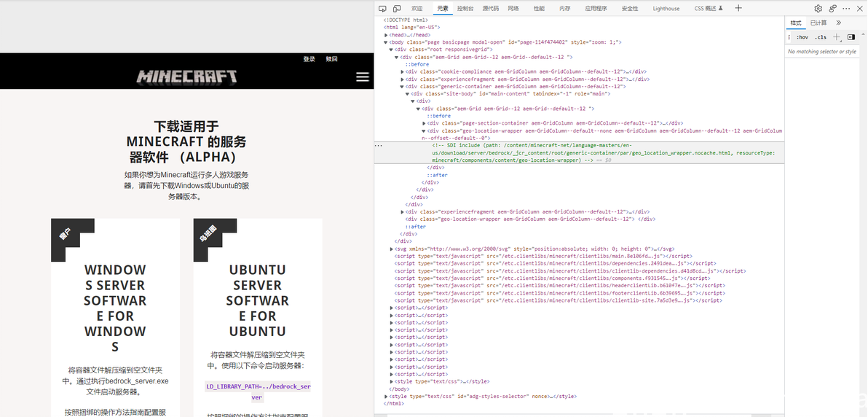Switch to the 应用程序 tab

(596, 8)
